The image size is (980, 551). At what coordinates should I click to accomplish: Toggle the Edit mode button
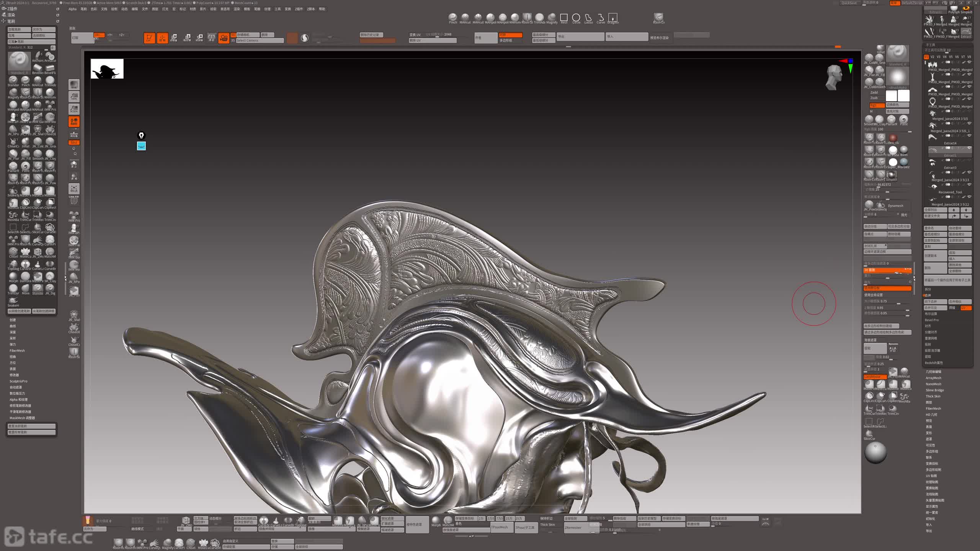point(149,38)
